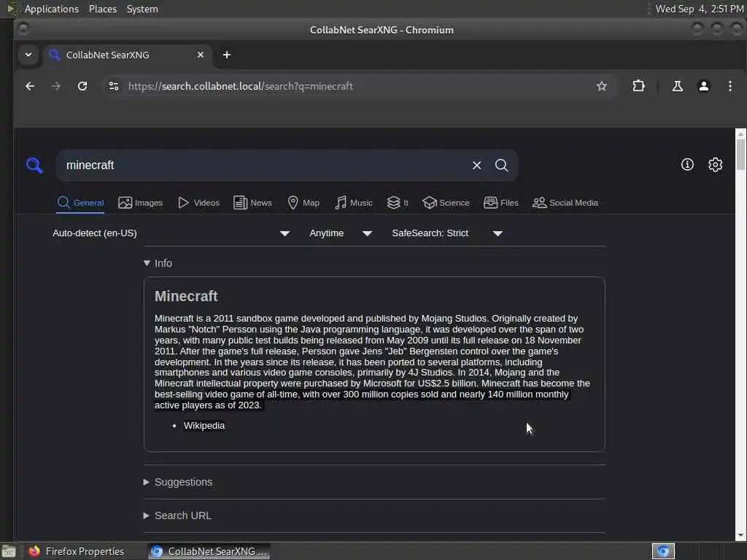
Task: Switch to the Social Media category
Action: pos(565,203)
